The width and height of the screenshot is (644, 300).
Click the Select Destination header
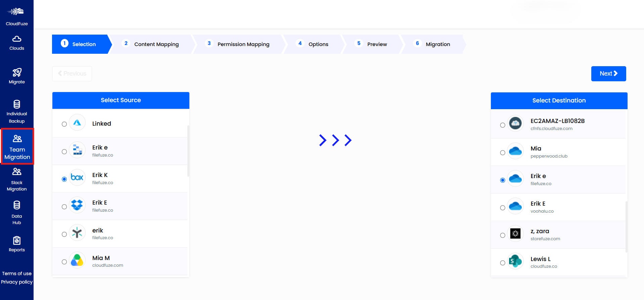pos(559,100)
